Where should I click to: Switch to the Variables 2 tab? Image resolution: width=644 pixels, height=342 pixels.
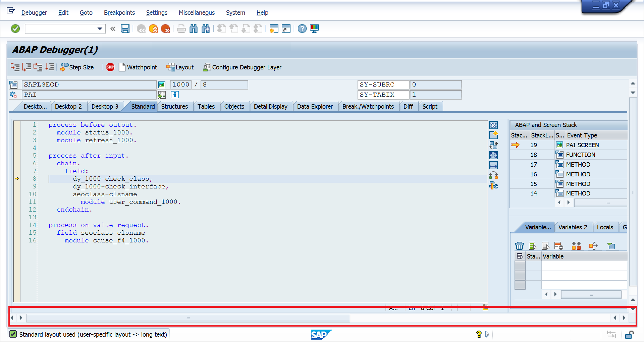click(573, 227)
